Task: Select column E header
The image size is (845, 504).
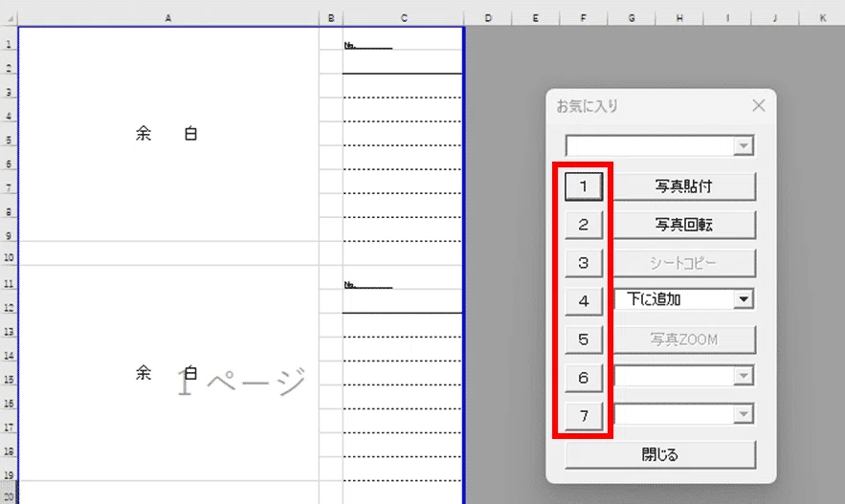Action: pyautogui.click(x=536, y=18)
